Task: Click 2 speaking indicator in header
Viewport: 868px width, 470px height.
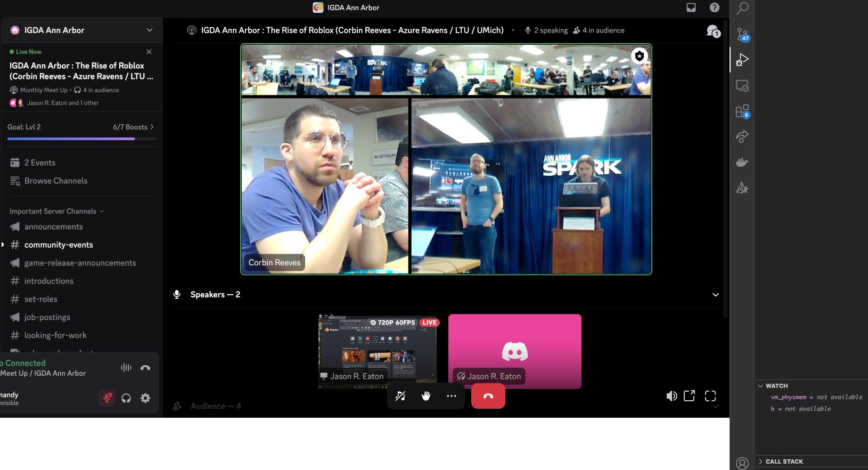Action: click(546, 30)
